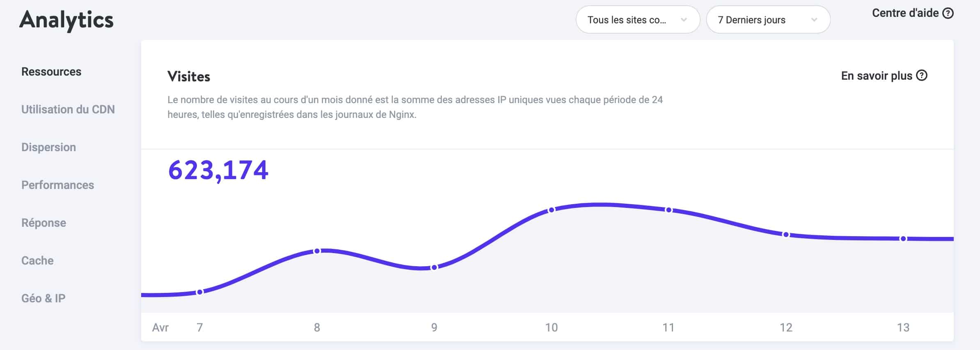Select the Ressources sidebar item
The width and height of the screenshot is (980, 350).
pos(51,71)
